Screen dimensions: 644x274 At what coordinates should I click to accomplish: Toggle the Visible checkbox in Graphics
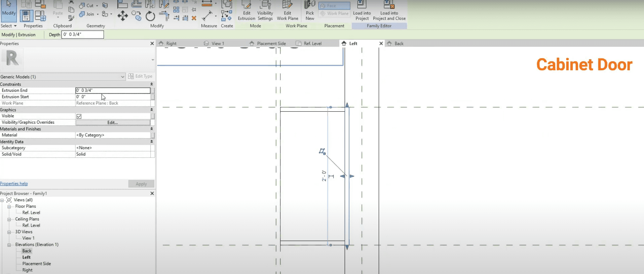[79, 116]
